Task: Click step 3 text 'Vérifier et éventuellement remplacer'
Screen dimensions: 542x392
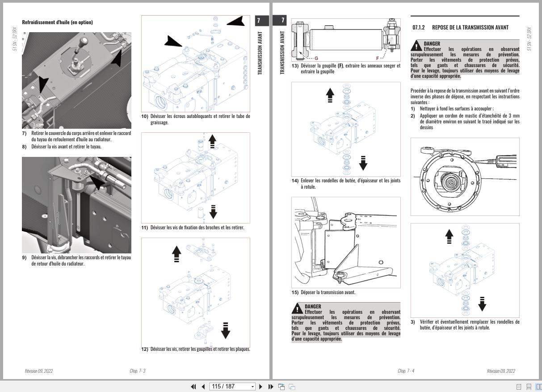Action: pos(454,322)
